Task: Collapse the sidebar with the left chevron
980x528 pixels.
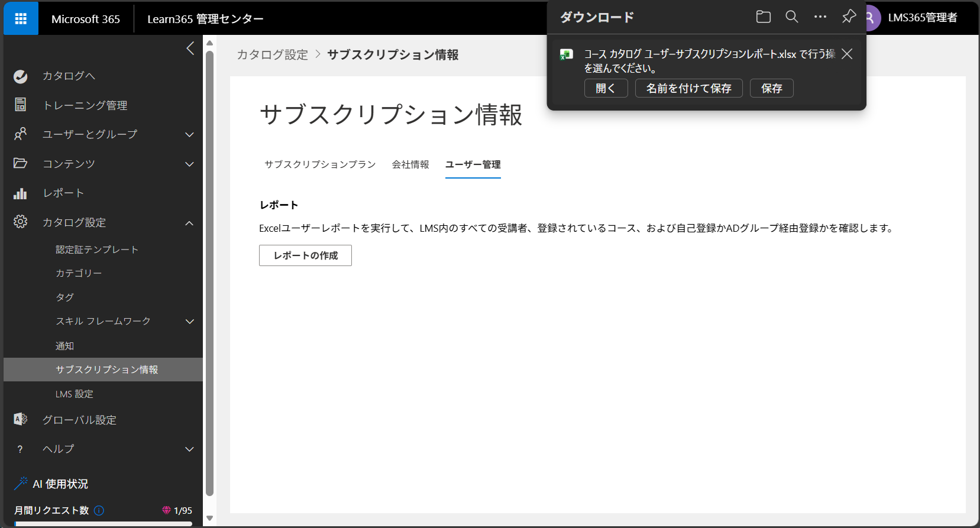Action: (190, 48)
